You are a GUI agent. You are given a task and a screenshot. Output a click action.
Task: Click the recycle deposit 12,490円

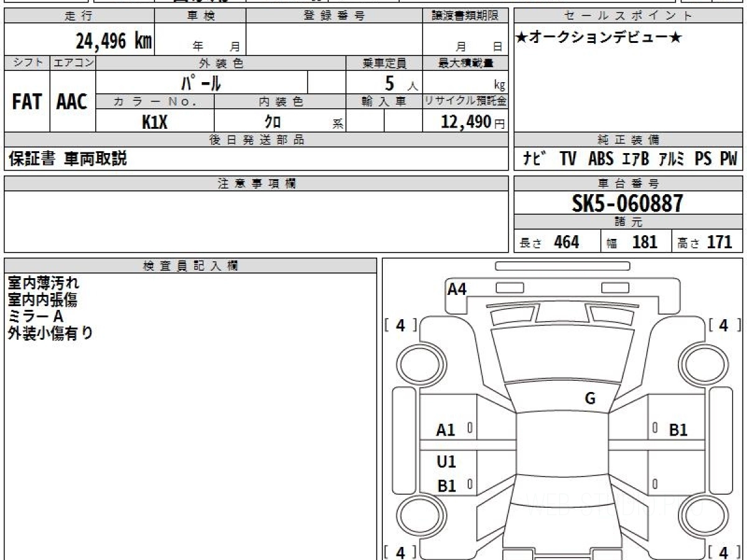pyautogui.click(x=473, y=122)
